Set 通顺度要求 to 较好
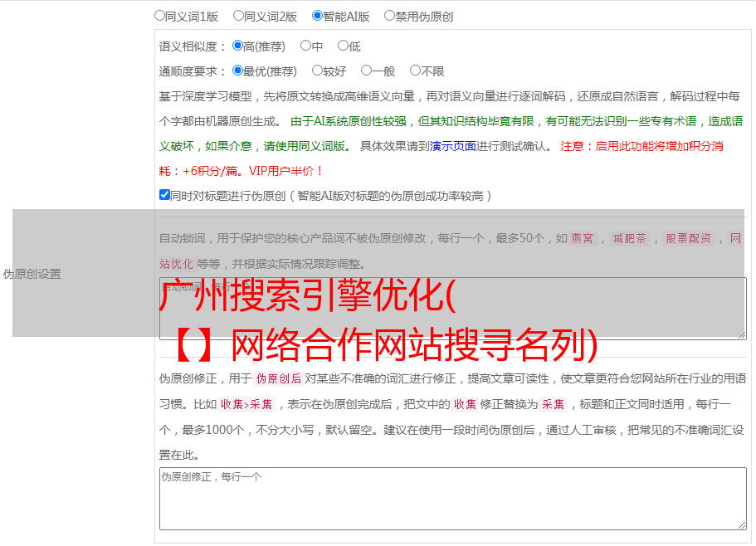This screenshot has height=546, width=756. 317,71
